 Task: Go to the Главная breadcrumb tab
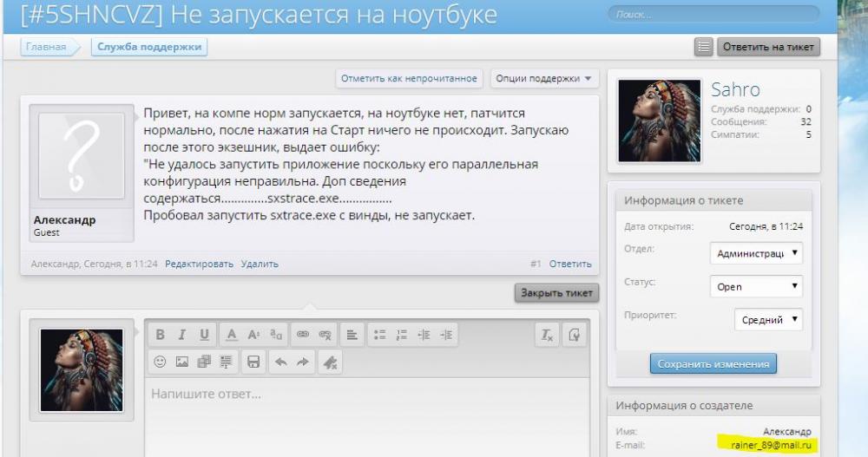[46, 47]
